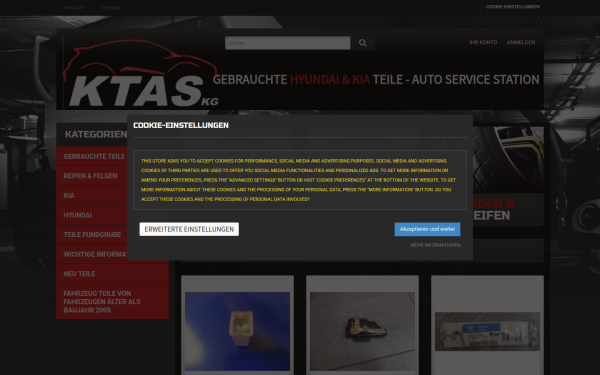Click the search magnifier icon button
This screenshot has height=375, width=600.
click(362, 43)
